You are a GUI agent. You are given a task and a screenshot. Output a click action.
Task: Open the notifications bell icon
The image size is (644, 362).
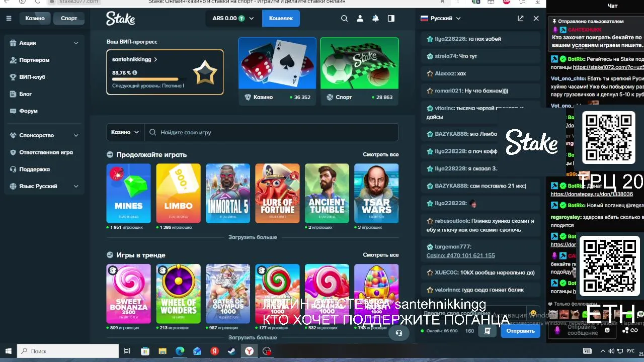(375, 18)
